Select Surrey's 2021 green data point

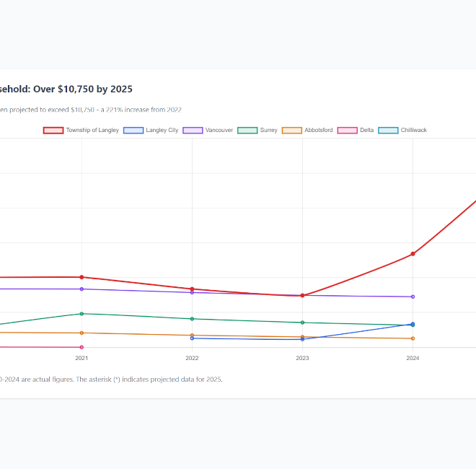coord(81,314)
